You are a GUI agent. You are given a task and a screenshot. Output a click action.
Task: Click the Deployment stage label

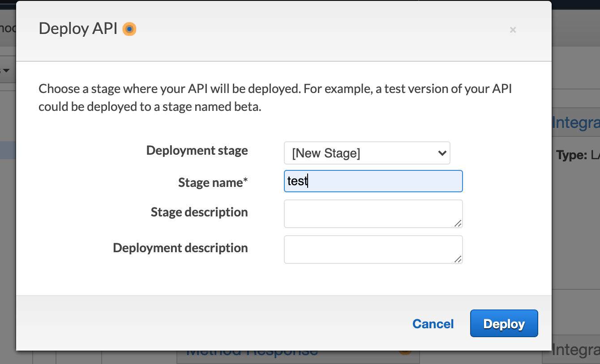point(197,151)
